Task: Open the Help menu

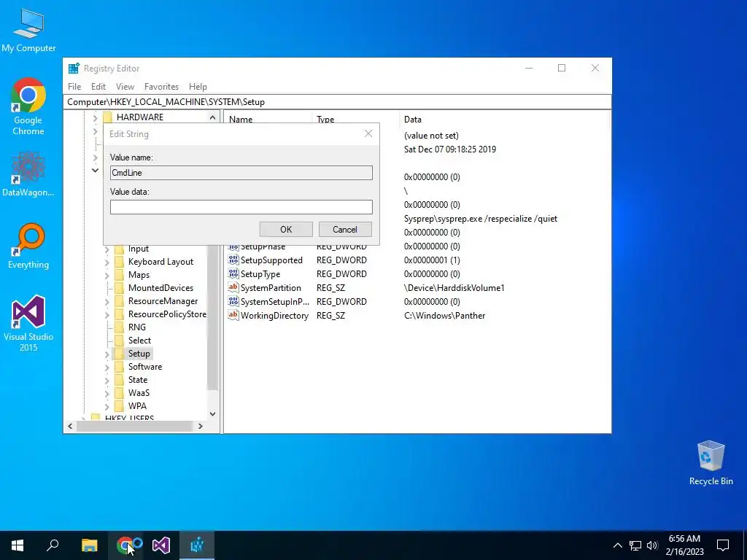Action: tap(198, 87)
